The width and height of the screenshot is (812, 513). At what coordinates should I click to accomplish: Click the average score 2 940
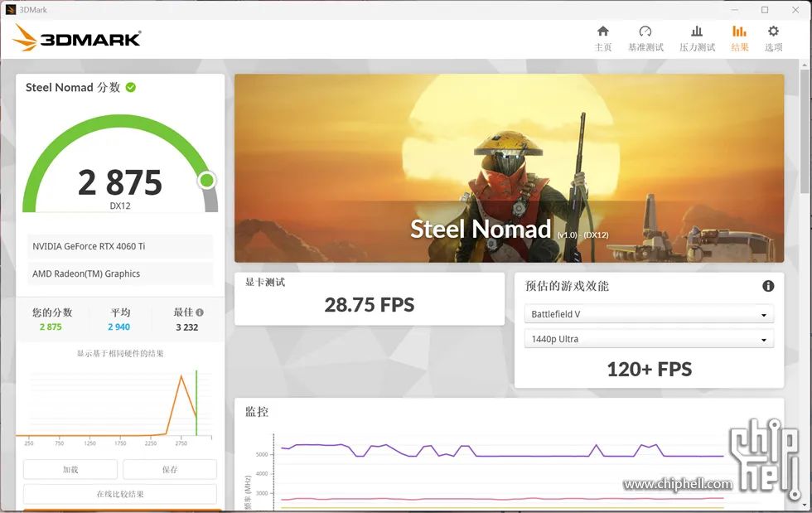click(119, 327)
